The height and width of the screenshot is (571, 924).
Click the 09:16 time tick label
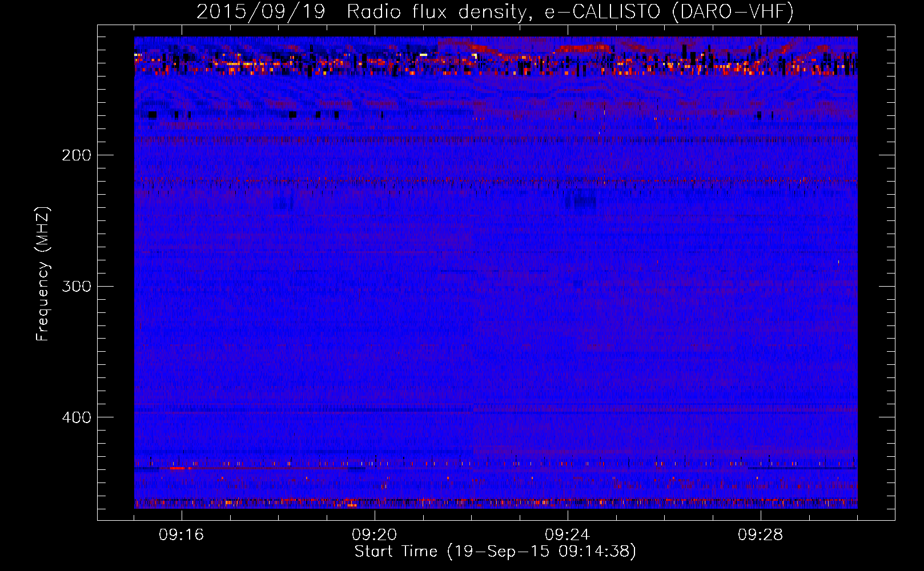[x=182, y=534]
